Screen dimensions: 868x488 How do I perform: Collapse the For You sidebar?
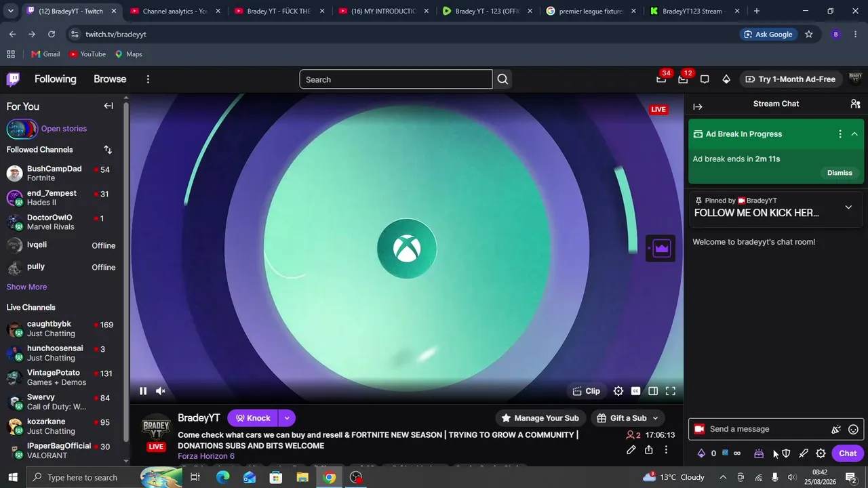tap(108, 106)
